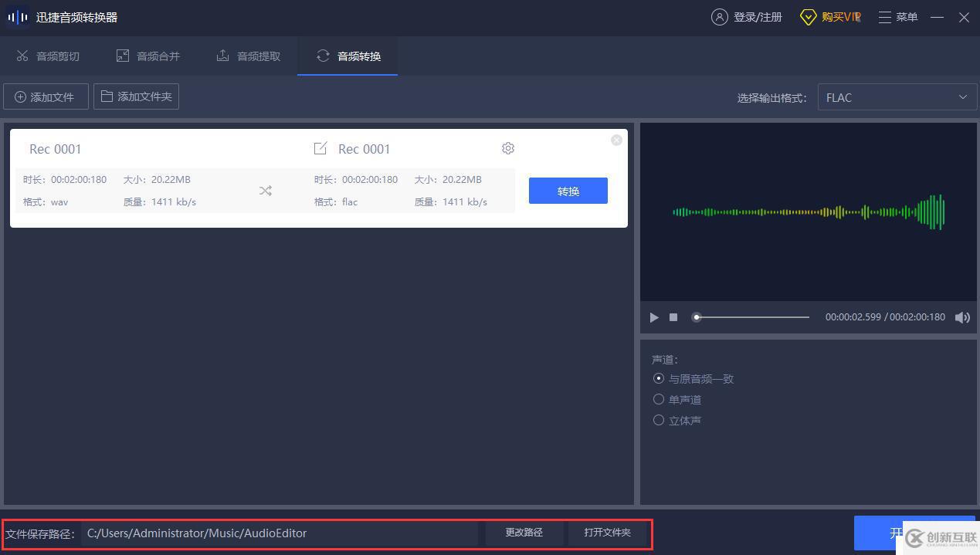The image size is (980, 555).
Task: Click source 格式：wav text
Action: tap(46, 202)
